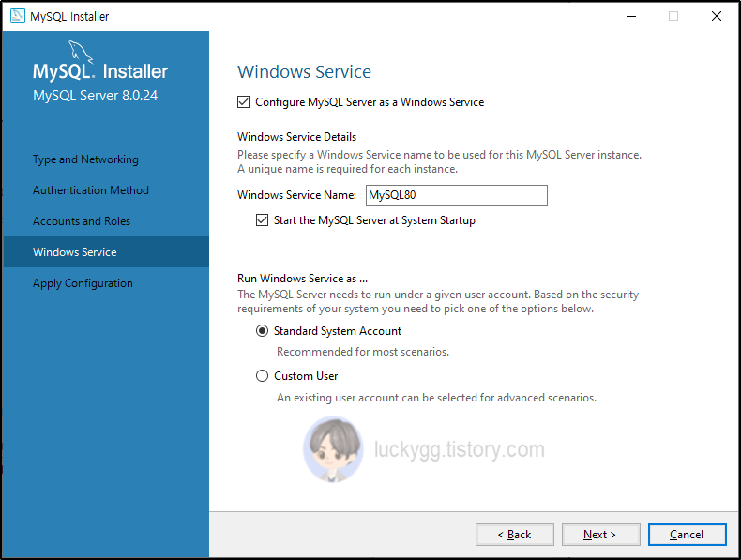741x560 pixels.
Task: Click the MySQL Installer title bar icon
Action: coord(18,16)
